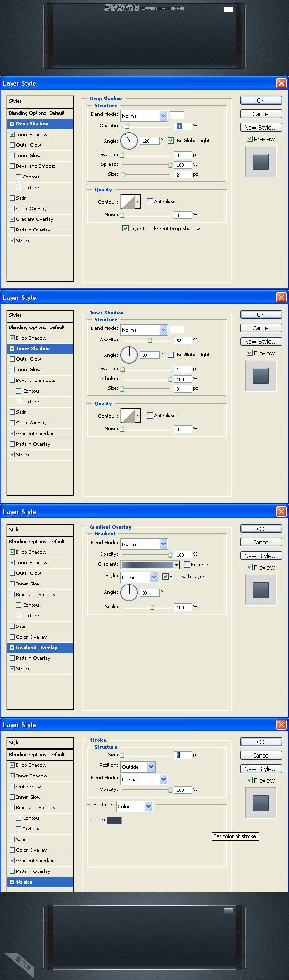Select highlighted Stroke style in fourth dialog

click(x=40, y=882)
